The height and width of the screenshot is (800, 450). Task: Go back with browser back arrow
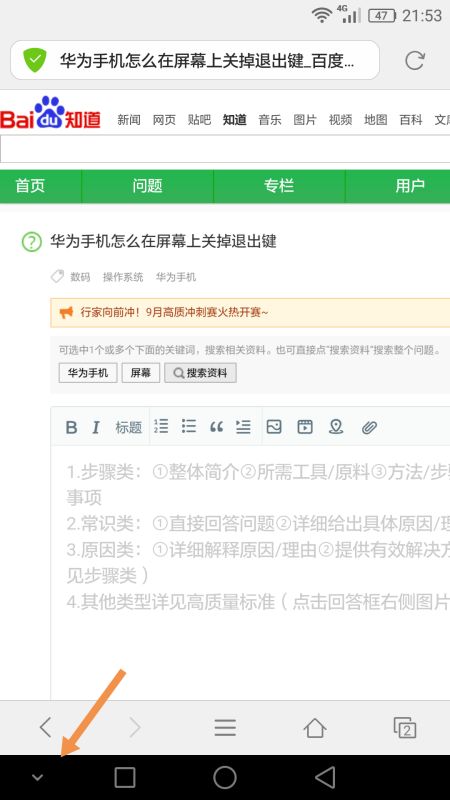(x=45, y=727)
